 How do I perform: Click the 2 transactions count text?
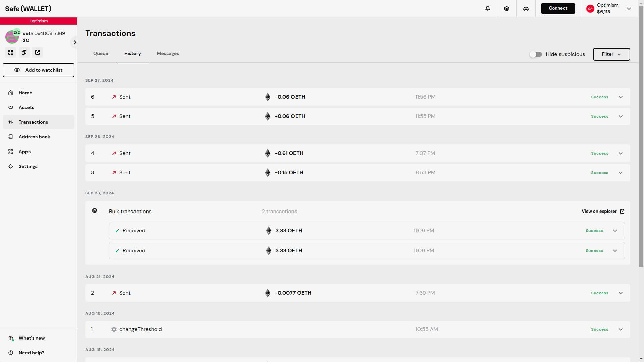pos(279,212)
